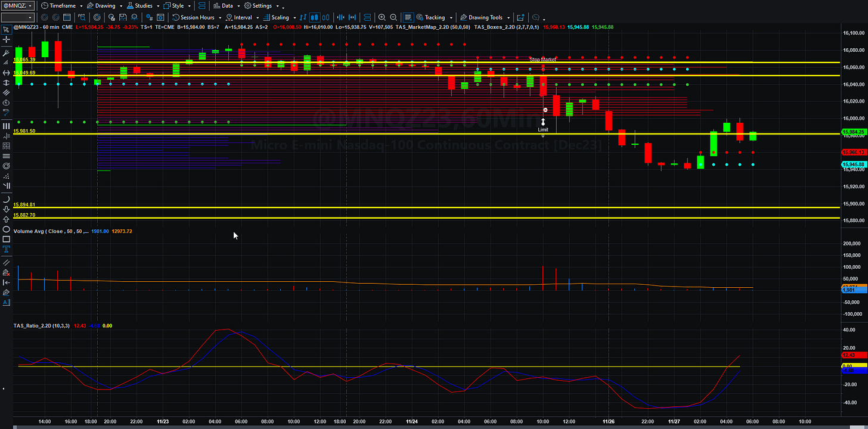The width and height of the screenshot is (868, 429).
Task: Toggle candlestick bar style button
Action: coord(314,17)
